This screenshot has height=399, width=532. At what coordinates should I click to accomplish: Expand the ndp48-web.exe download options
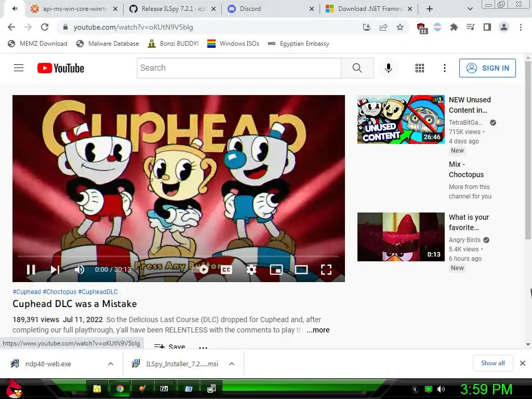coord(111,364)
